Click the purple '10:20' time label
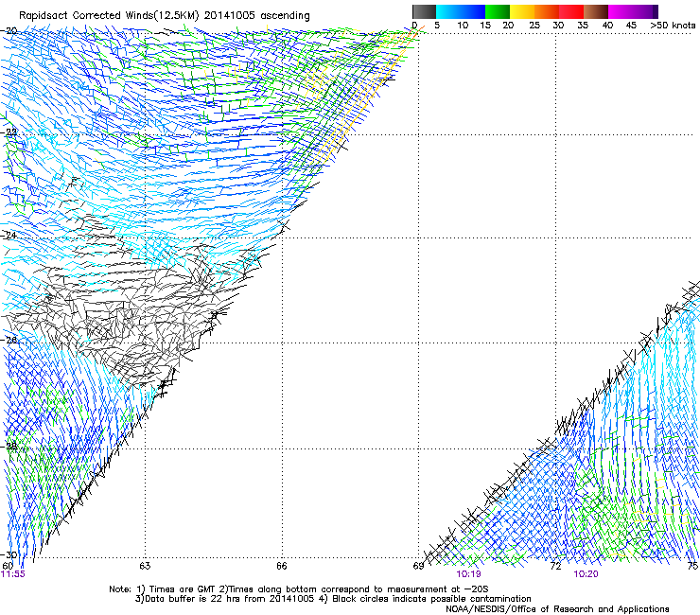This screenshot has height=615, width=700. coord(586,574)
